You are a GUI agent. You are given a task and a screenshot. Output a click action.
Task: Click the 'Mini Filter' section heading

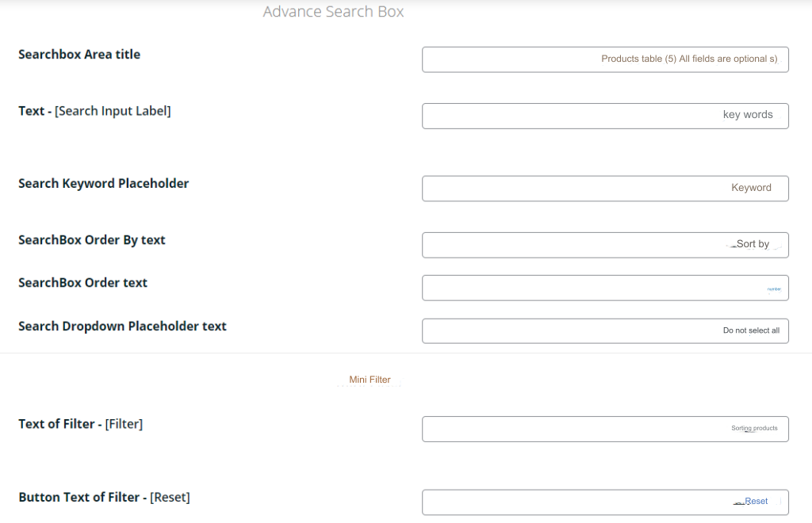click(370, 380)
